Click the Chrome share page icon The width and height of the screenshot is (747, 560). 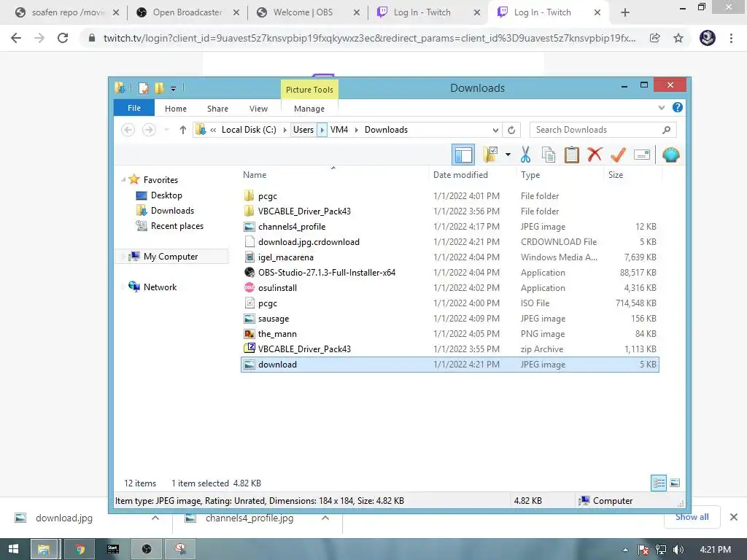655,38
